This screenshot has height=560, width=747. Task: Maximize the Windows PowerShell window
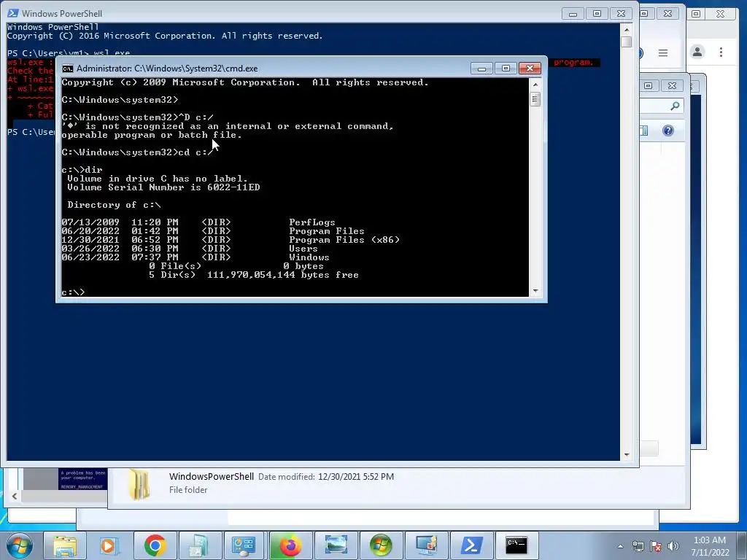pyautogui.click(x=597, y=14)
